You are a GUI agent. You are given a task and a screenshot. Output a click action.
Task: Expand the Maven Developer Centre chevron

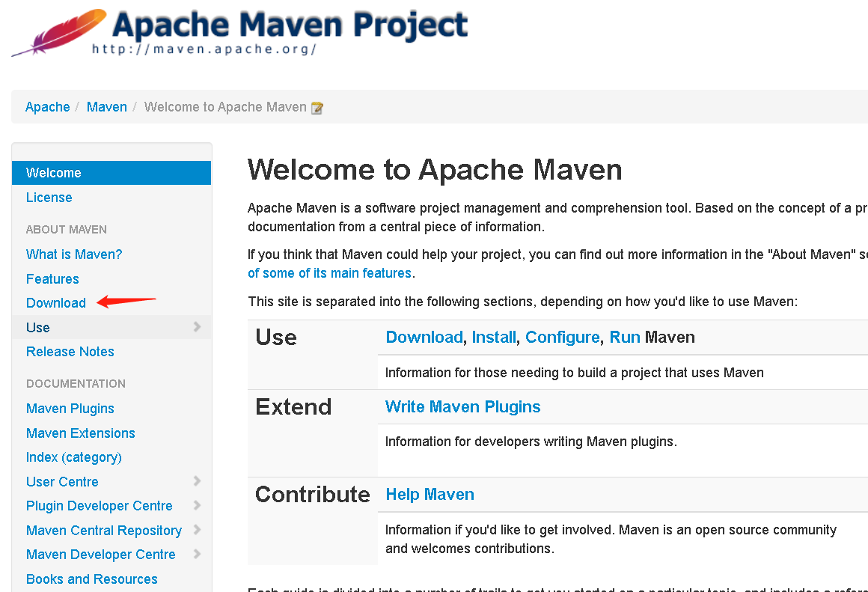(197, 555)
